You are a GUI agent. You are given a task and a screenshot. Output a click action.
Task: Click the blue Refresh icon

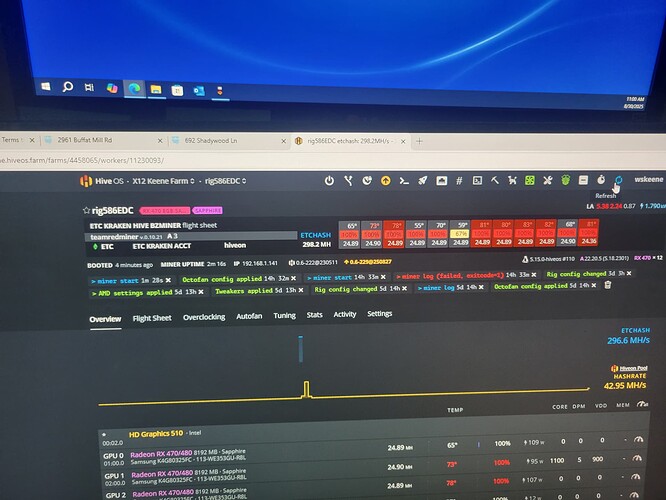coord(618,180)
